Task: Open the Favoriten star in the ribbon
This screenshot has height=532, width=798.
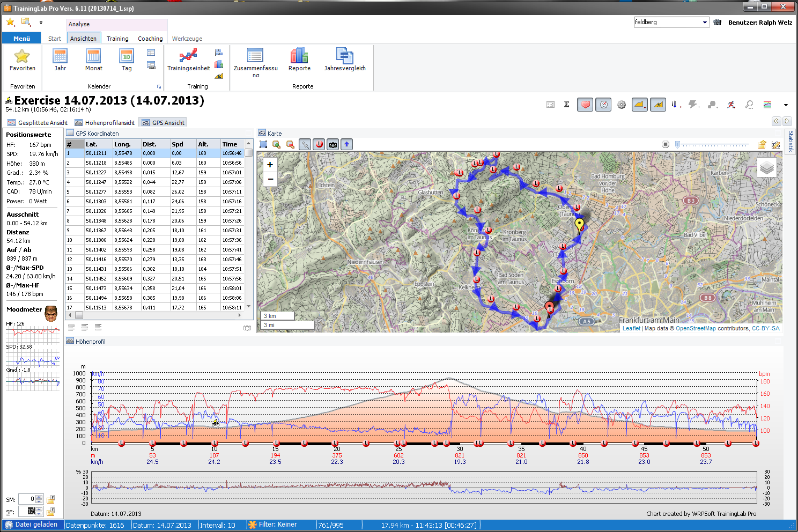Action: coord(22,60)
